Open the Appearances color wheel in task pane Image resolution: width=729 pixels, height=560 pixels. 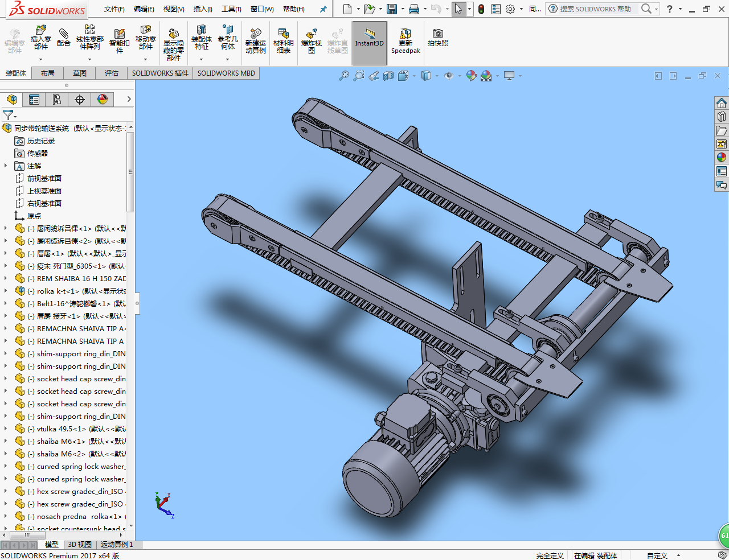coord(722,158)
